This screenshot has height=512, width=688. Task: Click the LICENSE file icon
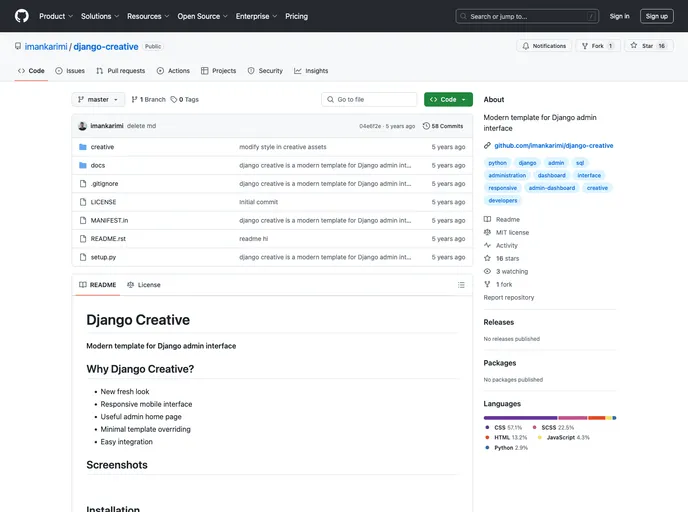[x=82, y=202]
